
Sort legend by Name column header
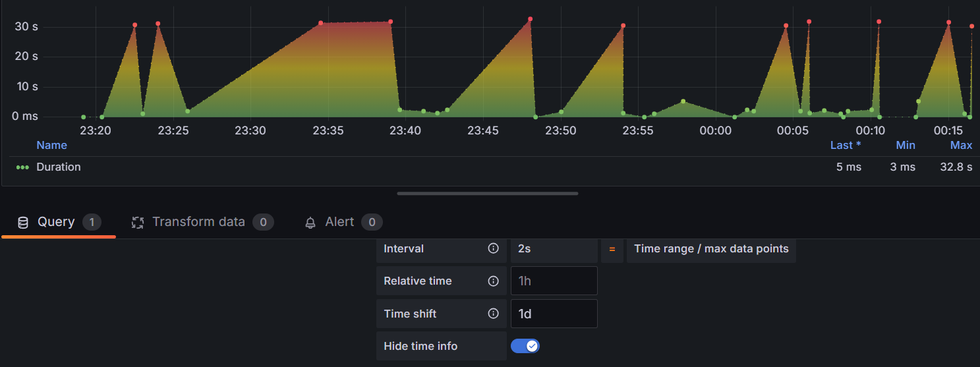point(51,145)
